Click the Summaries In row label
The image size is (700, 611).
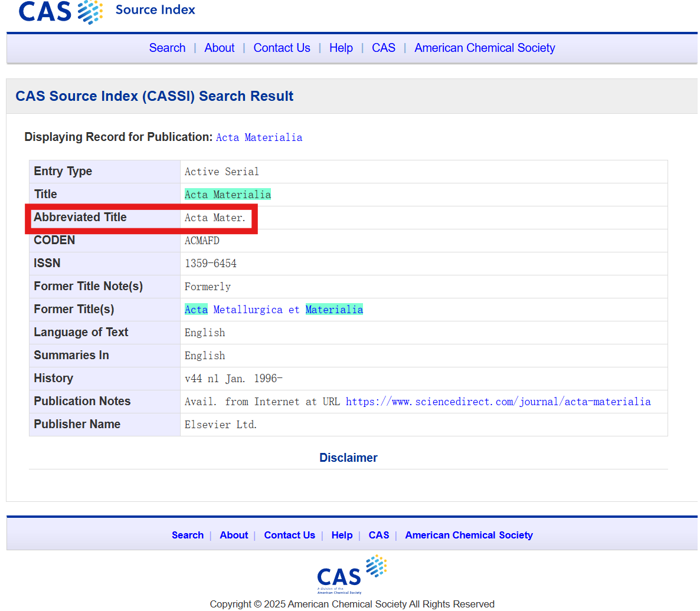[71, 355]
